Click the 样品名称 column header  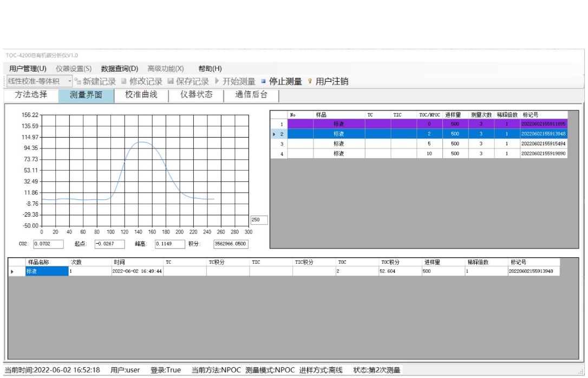pyautogui.click(x=47, y=262)
